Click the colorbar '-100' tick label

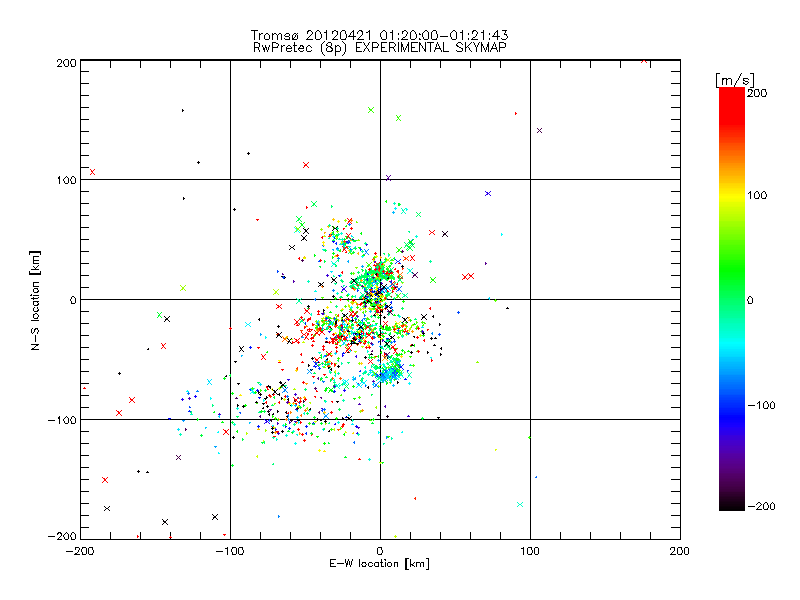[x=761, y=405]
